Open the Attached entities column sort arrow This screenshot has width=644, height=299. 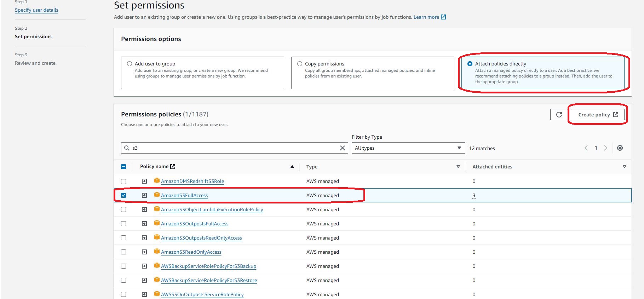[625, 167]
